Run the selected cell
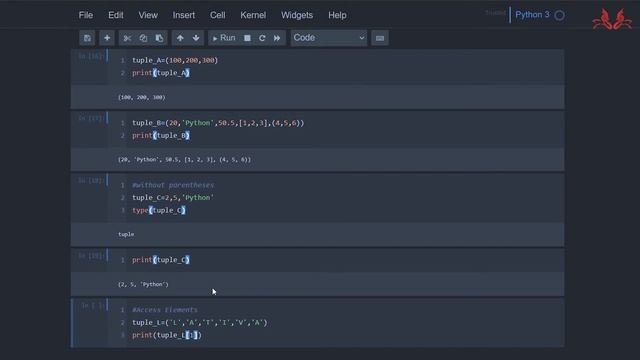Screen dimensions: 640x360 (224, 38)
